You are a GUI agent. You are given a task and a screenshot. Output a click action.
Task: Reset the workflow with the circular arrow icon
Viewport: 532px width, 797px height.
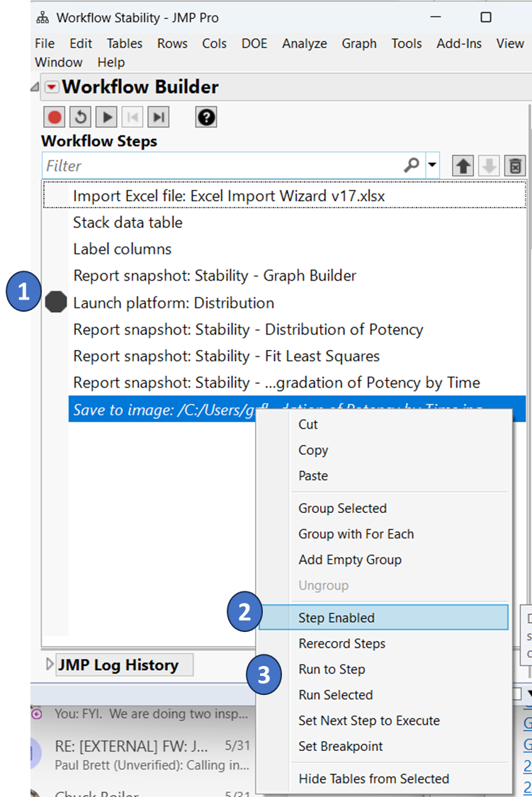(x=81, y=117)
